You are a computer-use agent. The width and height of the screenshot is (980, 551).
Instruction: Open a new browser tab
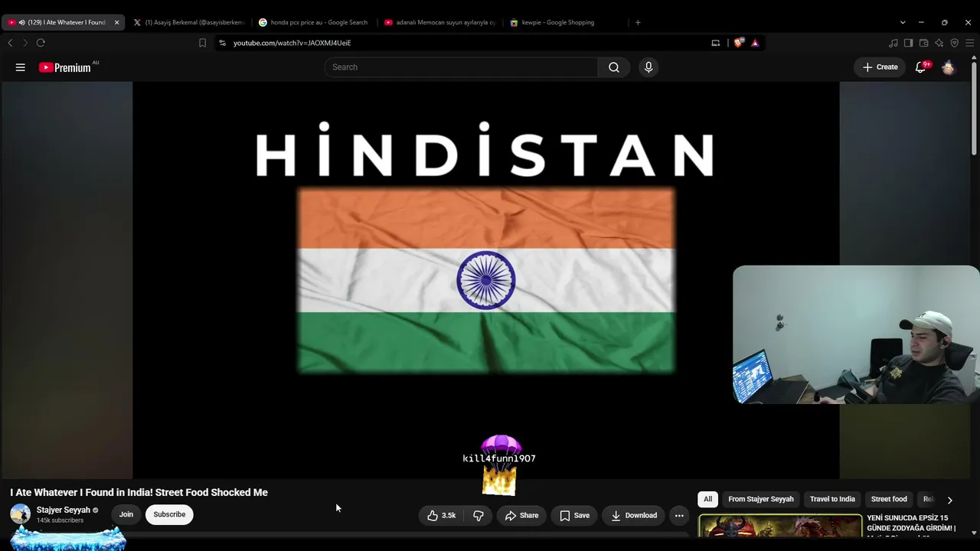(x=638, y=22)
